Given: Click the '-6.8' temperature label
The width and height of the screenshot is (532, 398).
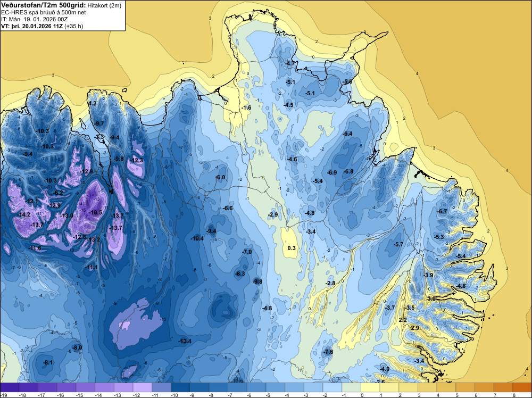Looking at the screenshot, I should click(348, 171).
